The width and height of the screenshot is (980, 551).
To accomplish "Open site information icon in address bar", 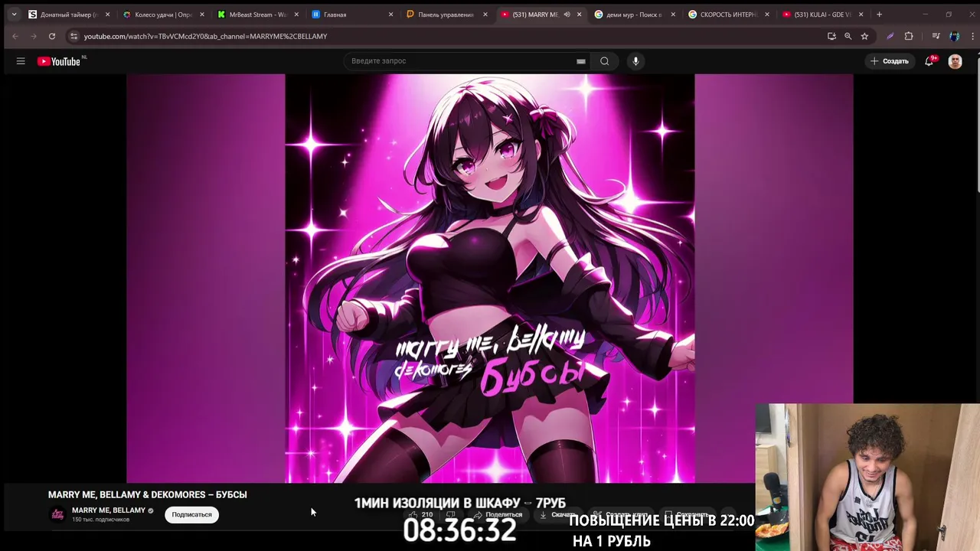I will [73, 36].
